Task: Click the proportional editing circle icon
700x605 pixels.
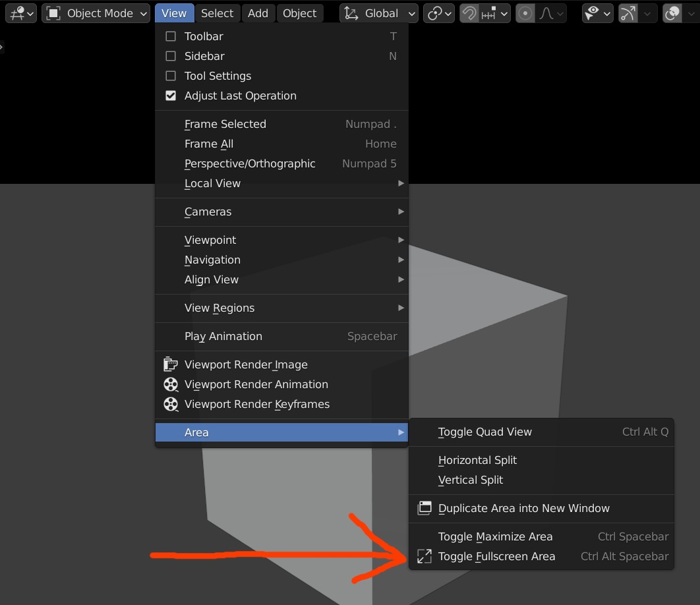Action: (525, 13)
